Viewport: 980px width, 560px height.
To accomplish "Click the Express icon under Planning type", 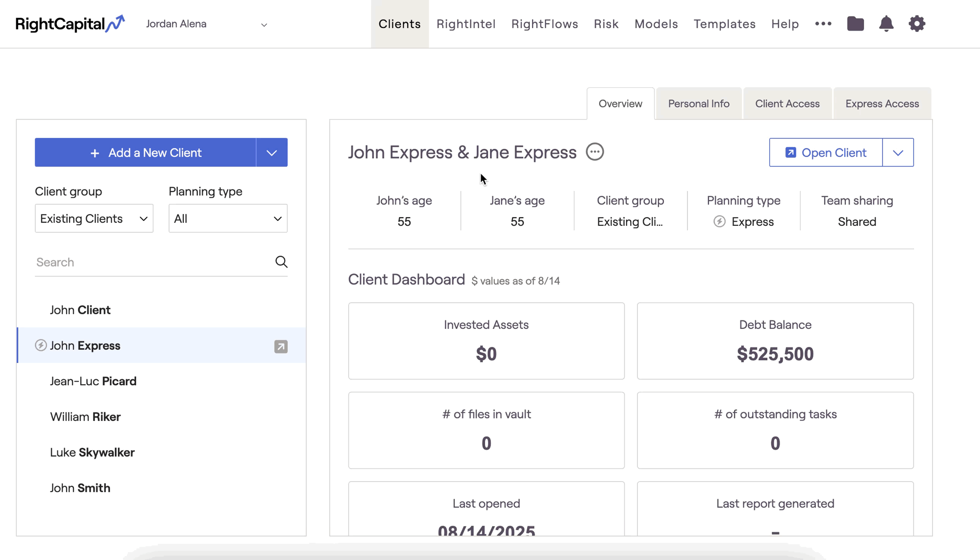I will click(719, 221).
